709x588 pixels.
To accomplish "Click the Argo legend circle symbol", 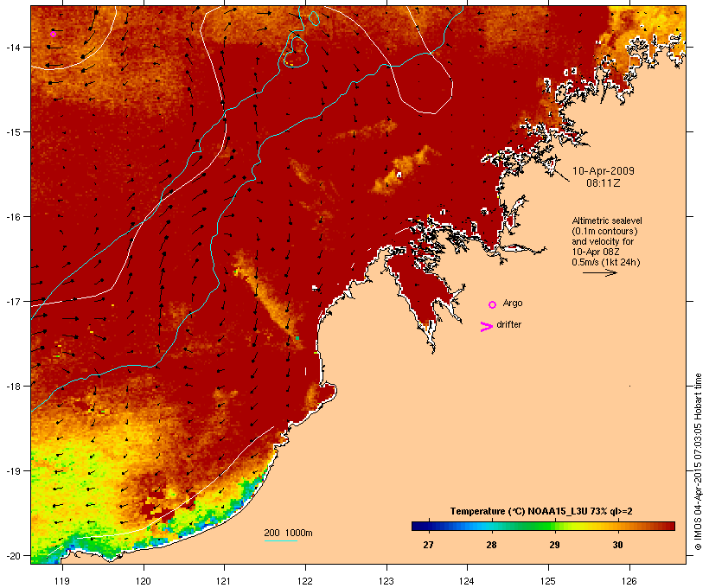I will pyautogui.click(x=493, y=304).
